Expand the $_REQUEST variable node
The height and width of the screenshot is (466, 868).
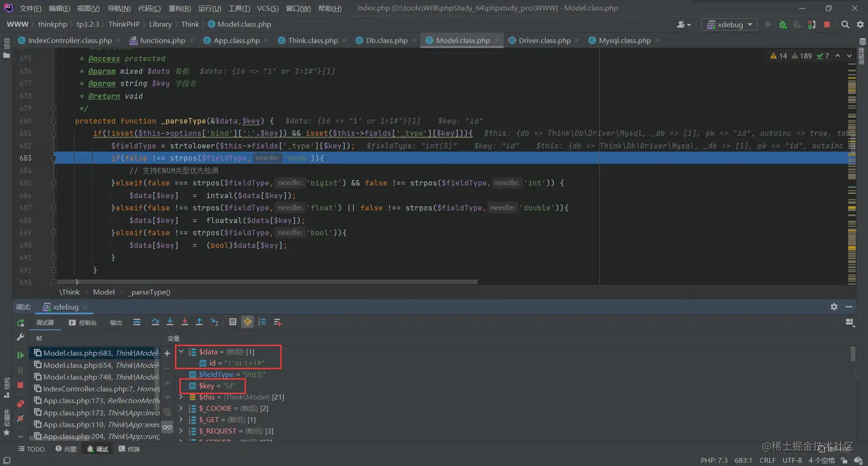click(181, 431)
